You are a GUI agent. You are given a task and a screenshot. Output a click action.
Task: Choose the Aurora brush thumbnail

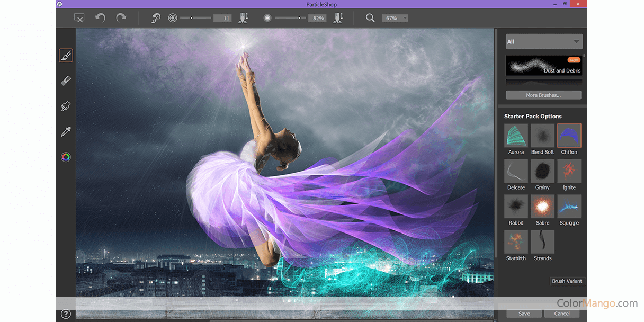(516, 136)
